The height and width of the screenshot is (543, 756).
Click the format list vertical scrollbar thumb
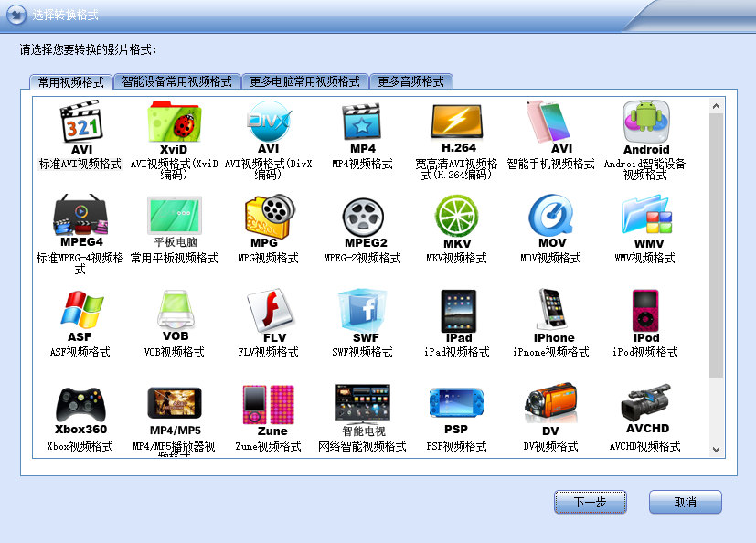[716, 246]
